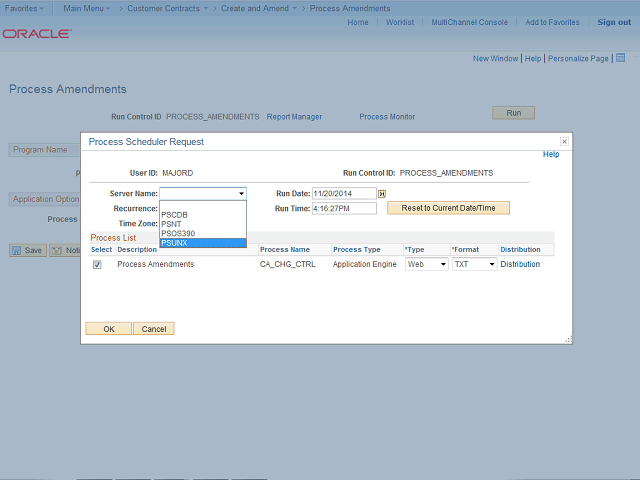Open the Server Name dropdown
640x480 pixels.
[203, 193]
